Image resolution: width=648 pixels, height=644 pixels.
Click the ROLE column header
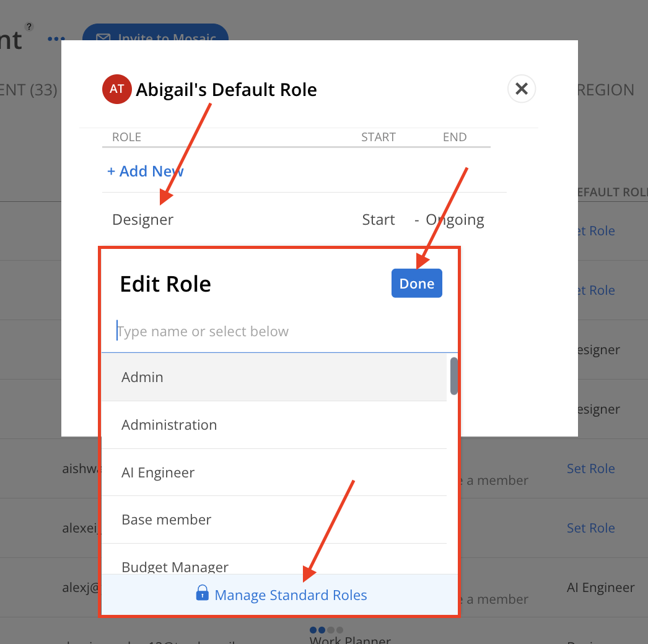tap(127, 137)
